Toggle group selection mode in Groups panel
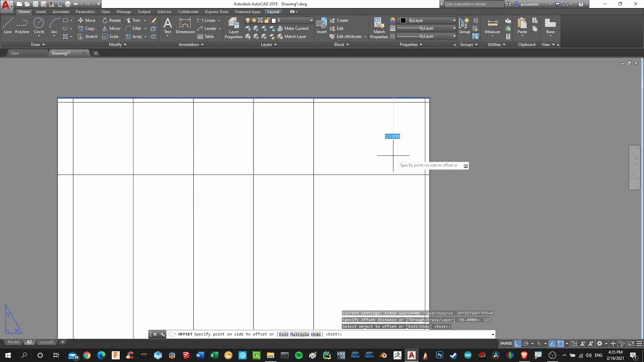644x362 pixels. click(475, 37)
